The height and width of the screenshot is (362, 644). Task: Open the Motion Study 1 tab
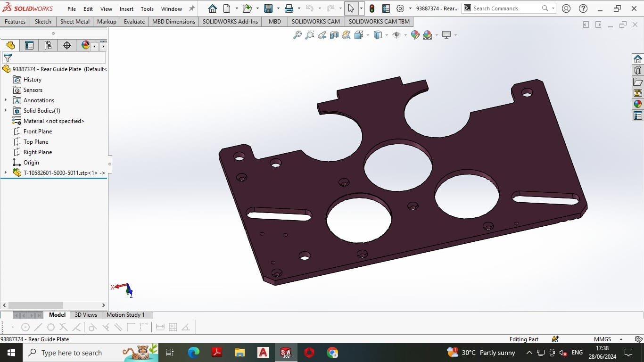125,315
